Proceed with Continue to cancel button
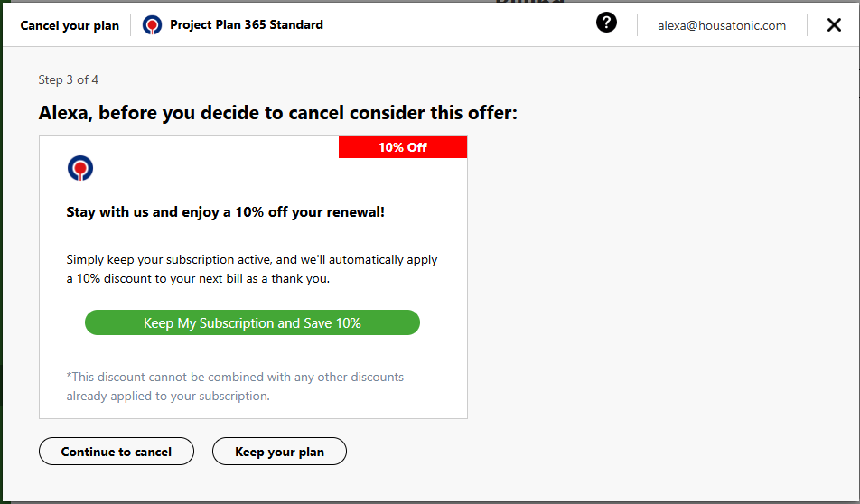The height and width of the screenshot is (504, 860). click(x=117, y=452)
